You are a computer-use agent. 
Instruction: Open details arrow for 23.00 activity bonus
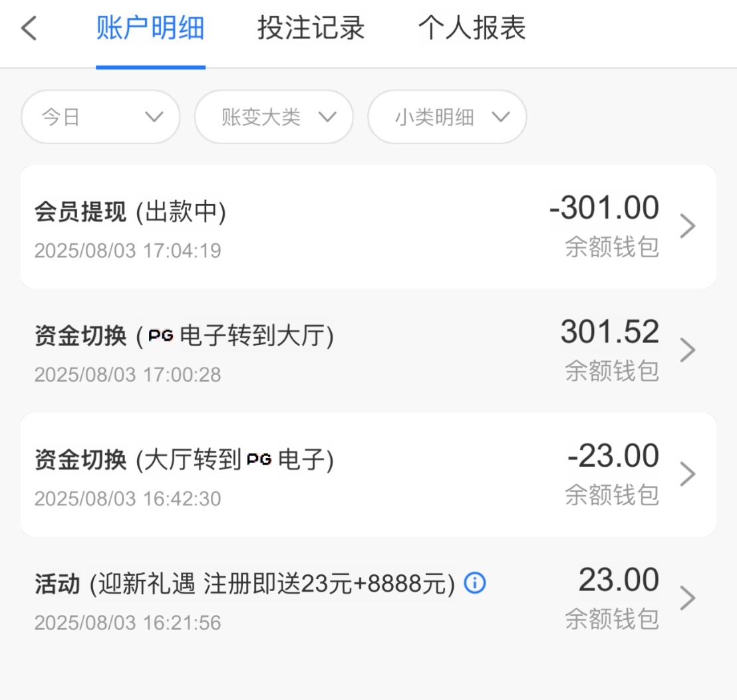point(688,598)
